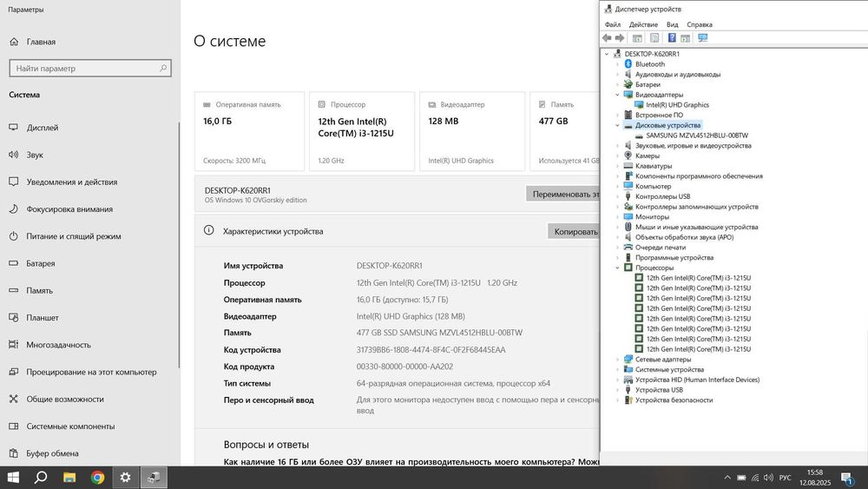Open Память settings page
The height and width of the screenshot is (489, 868).
[x=39, y=290]
